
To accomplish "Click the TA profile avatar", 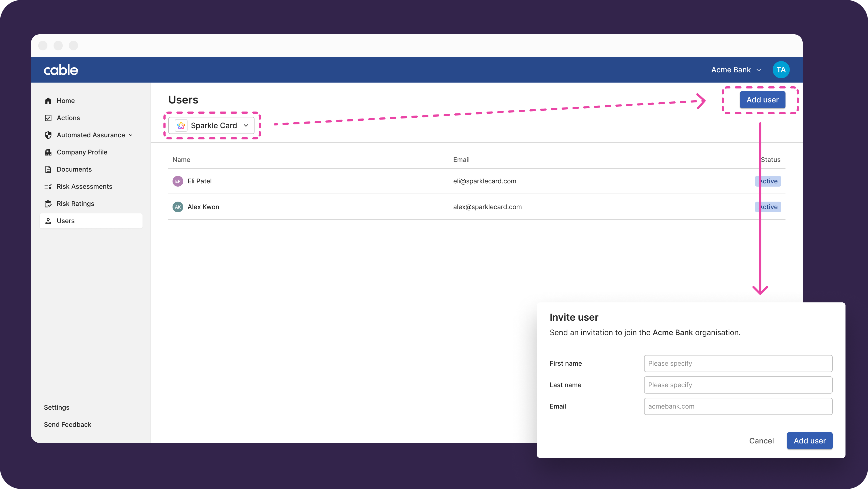I will click(781, 70).
